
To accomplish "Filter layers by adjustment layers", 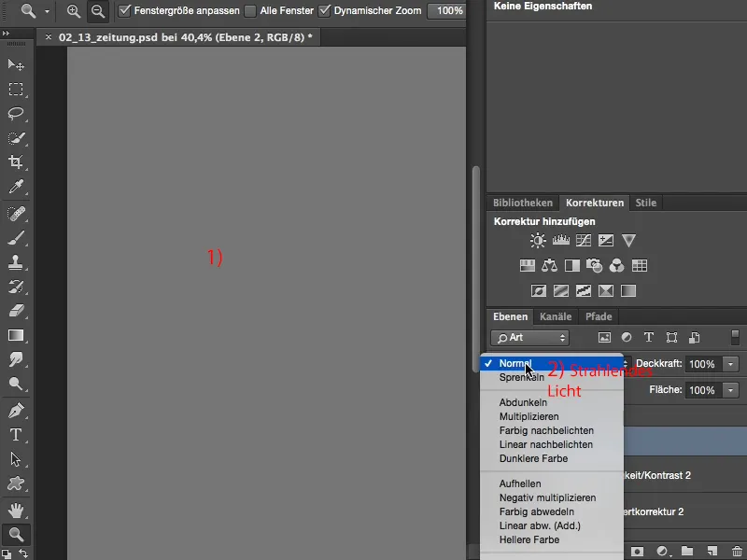I will pyautogui.click(x=627, y=337).
